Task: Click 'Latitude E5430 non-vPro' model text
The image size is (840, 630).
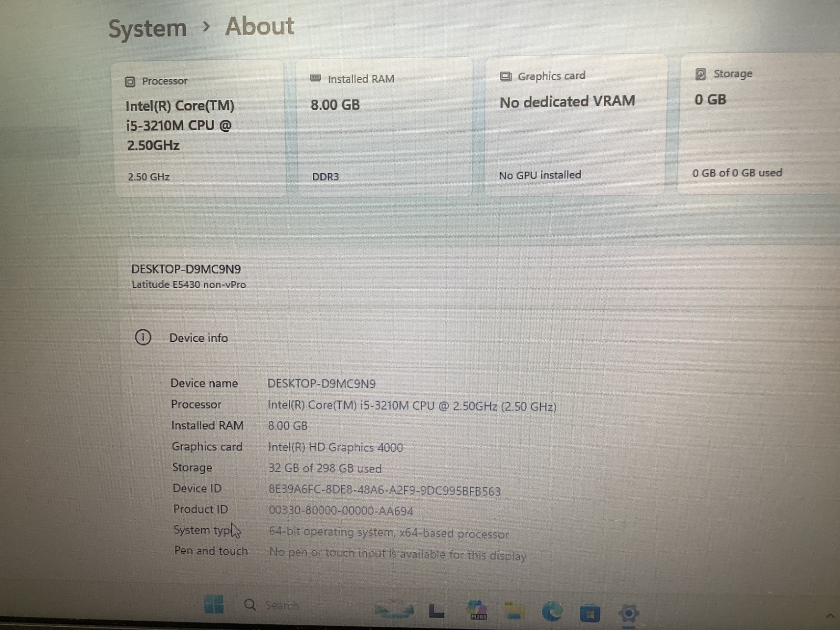Action: (188, 285)
